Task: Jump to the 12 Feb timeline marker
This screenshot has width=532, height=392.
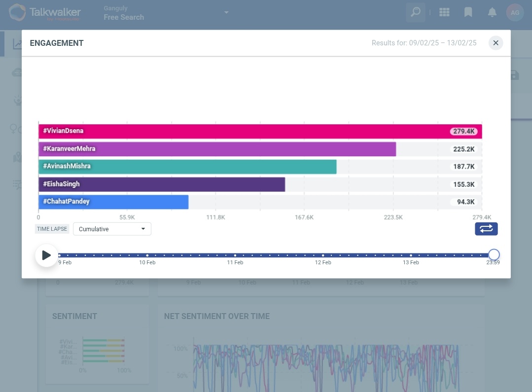Action: [323, 255]
